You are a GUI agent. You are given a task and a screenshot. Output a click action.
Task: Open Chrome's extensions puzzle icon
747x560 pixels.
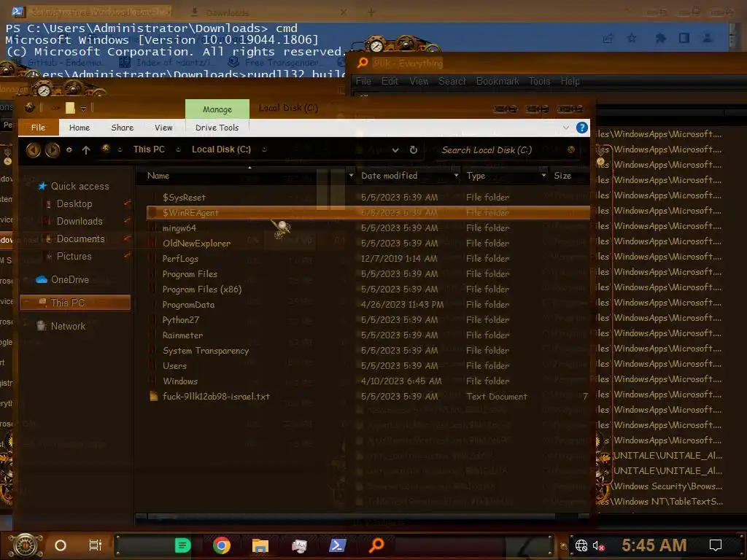(660, 38)
